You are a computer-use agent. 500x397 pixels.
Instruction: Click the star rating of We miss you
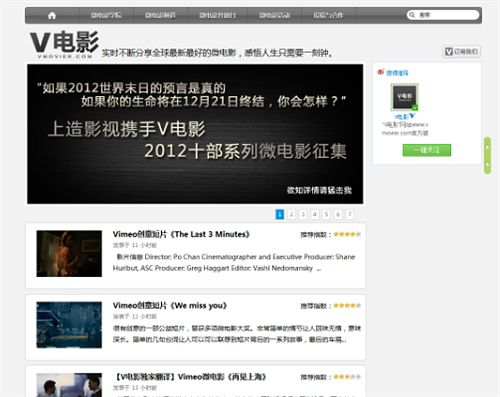tap(347, 306)
